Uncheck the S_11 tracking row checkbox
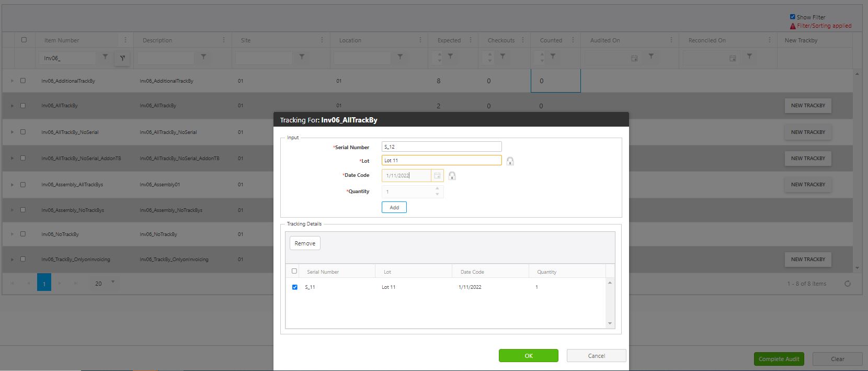 295,287
